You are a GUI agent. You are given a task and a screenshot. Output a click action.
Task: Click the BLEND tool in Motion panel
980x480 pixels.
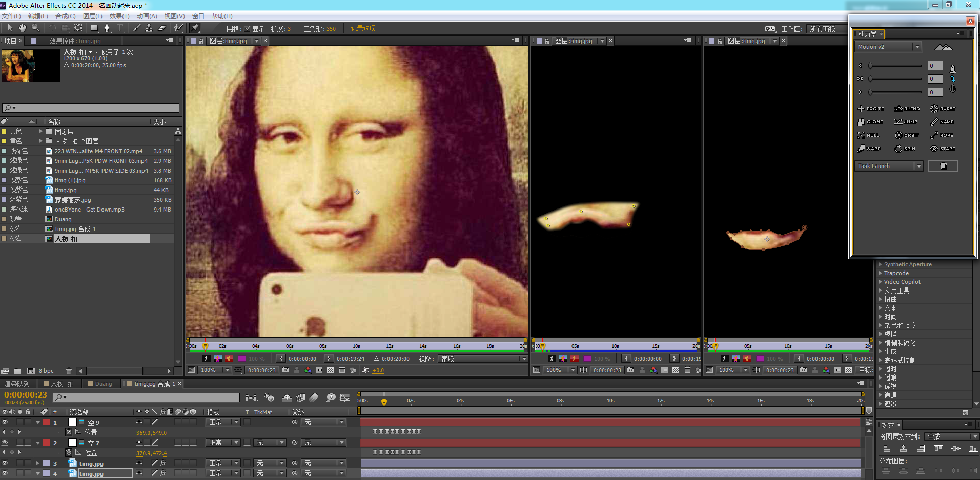pos(907,109)
